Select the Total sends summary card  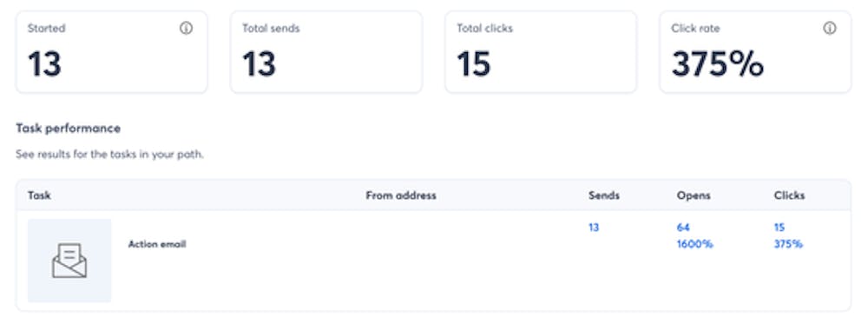tap(326, 52)
